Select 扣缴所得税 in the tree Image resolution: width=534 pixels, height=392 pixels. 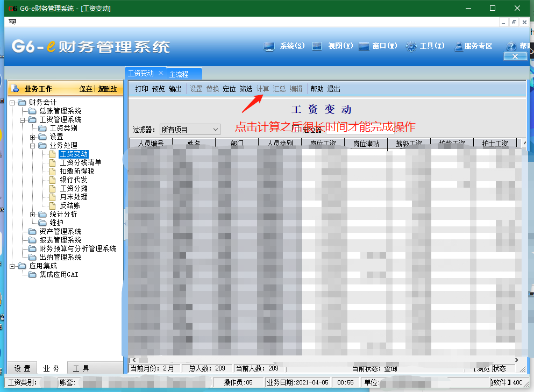point(77,172)
